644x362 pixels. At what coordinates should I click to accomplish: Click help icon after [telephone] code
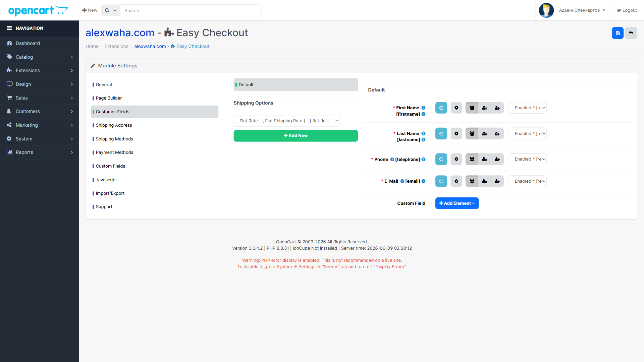tap(423, 160)
